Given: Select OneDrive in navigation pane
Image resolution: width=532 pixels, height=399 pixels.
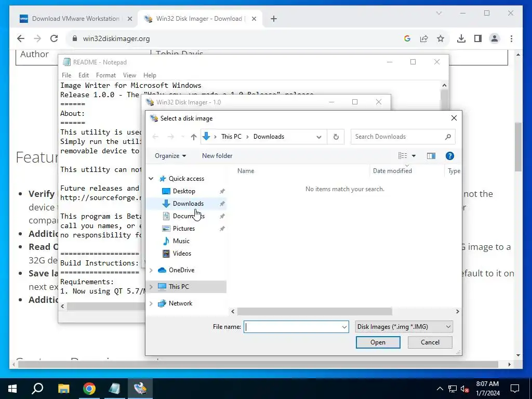Looking at the screenshot, I should point(181,270).
